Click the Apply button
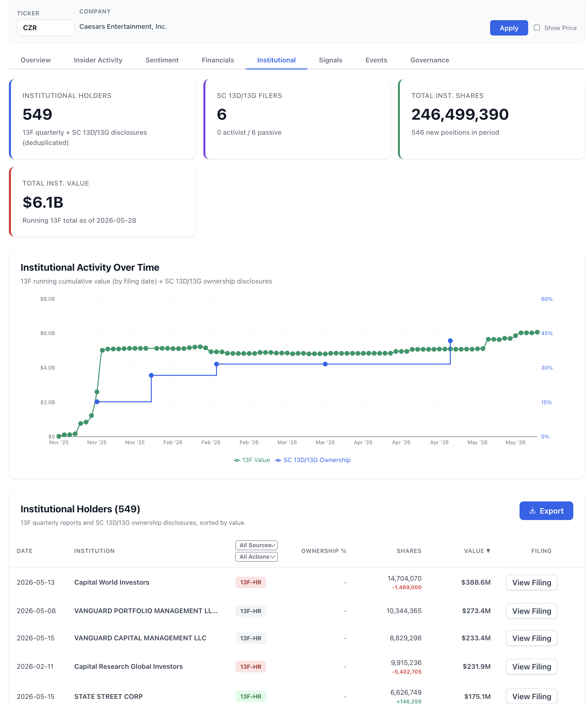Viewport: 588px width, 704px height. click(x=509, y=28)
